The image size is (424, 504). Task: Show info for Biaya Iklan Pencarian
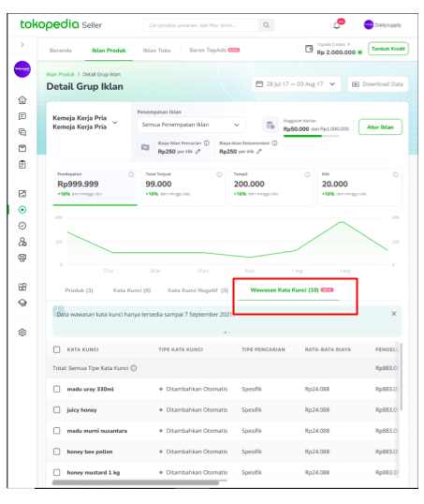point(207,143)
